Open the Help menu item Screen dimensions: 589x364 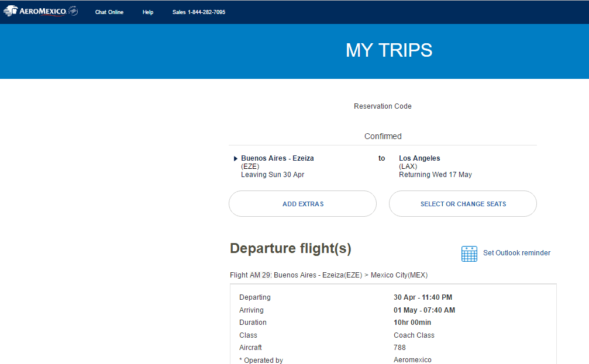click(x=148, y=12)
